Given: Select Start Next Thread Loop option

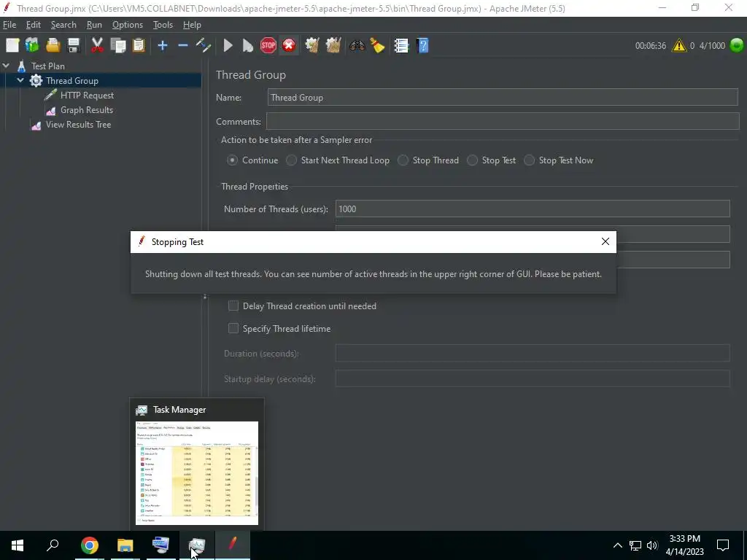Looking at the screenshot, I should pos(291,160).
